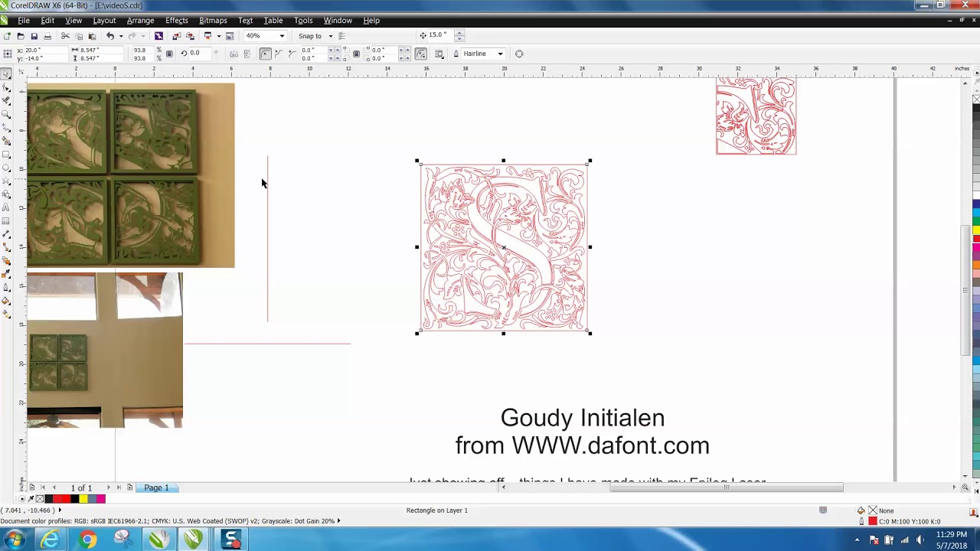The image size is (980, 551).
Task: Click the Print icon
Action: tap(48, 36)
